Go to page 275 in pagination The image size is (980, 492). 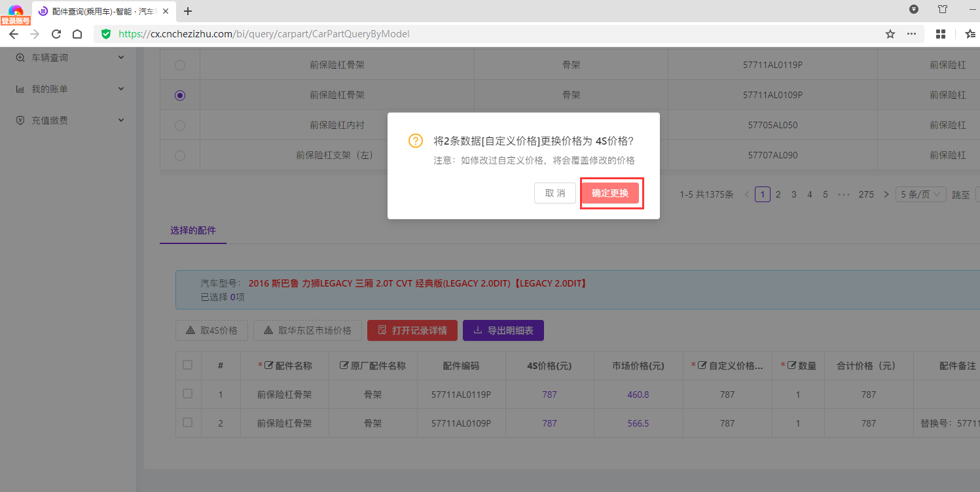pyautogui.click(x=867, y=194)
